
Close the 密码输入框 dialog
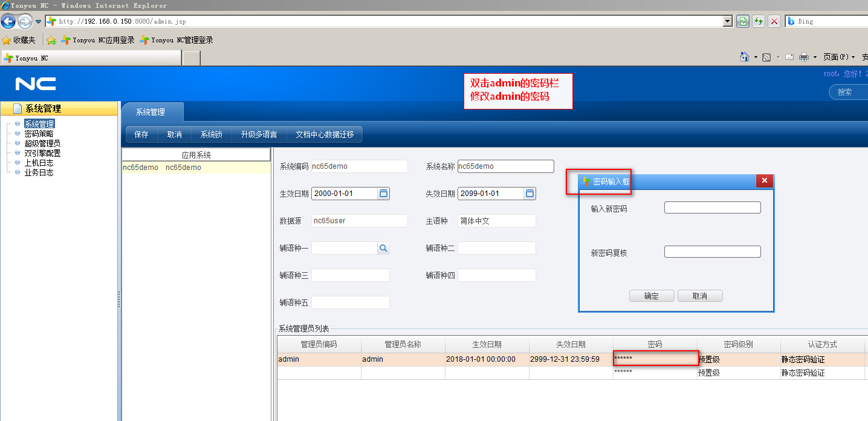[x=764, y=181]
